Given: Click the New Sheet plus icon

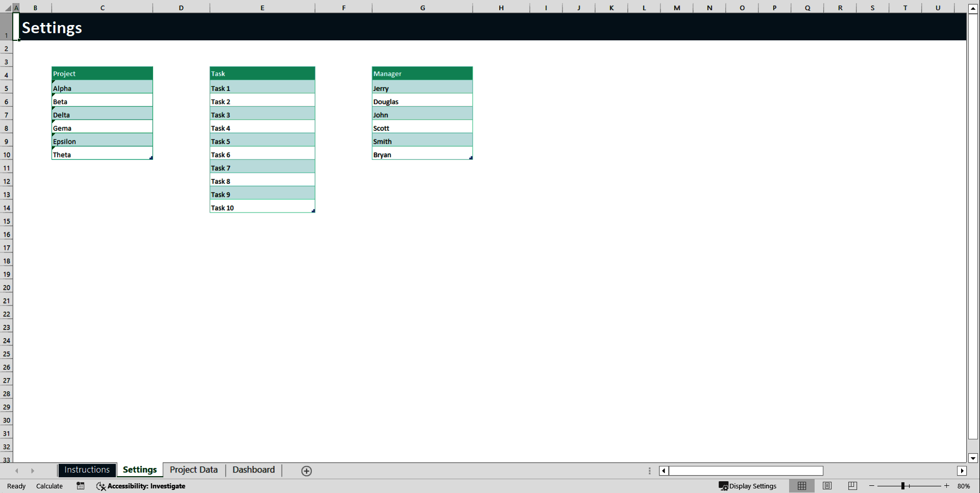Looking at the screenshot, I should pos(306,471).
